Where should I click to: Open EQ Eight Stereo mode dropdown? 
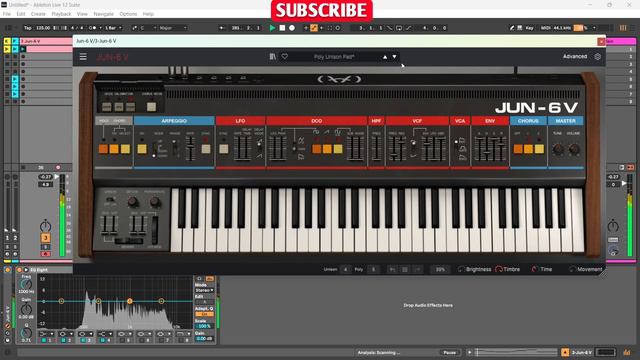tap(204, 290)
